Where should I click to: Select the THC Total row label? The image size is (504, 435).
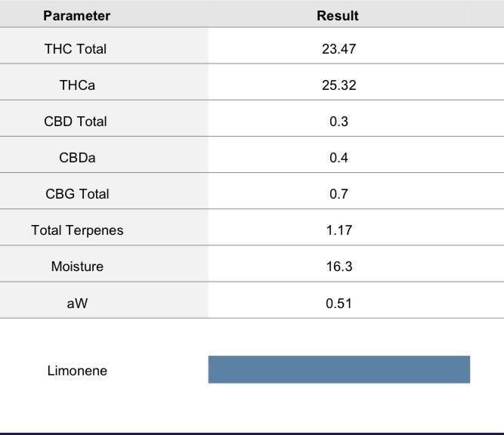coord(76,49)
